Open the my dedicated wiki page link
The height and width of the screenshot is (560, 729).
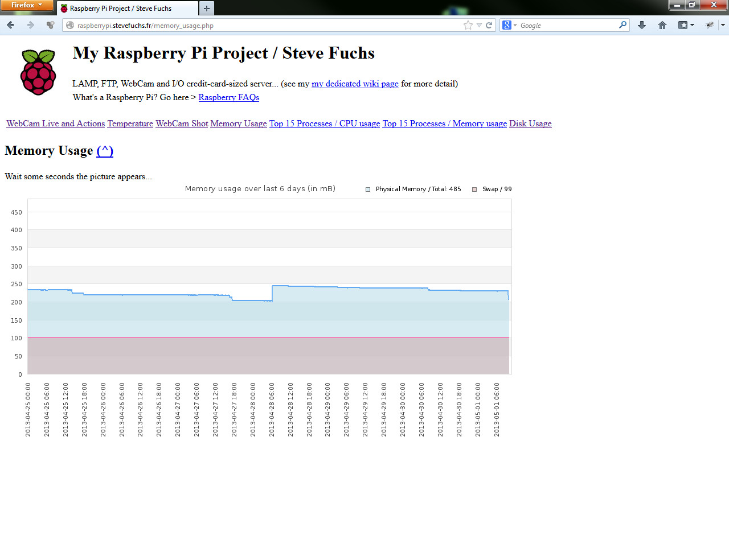tap(355, 84)
